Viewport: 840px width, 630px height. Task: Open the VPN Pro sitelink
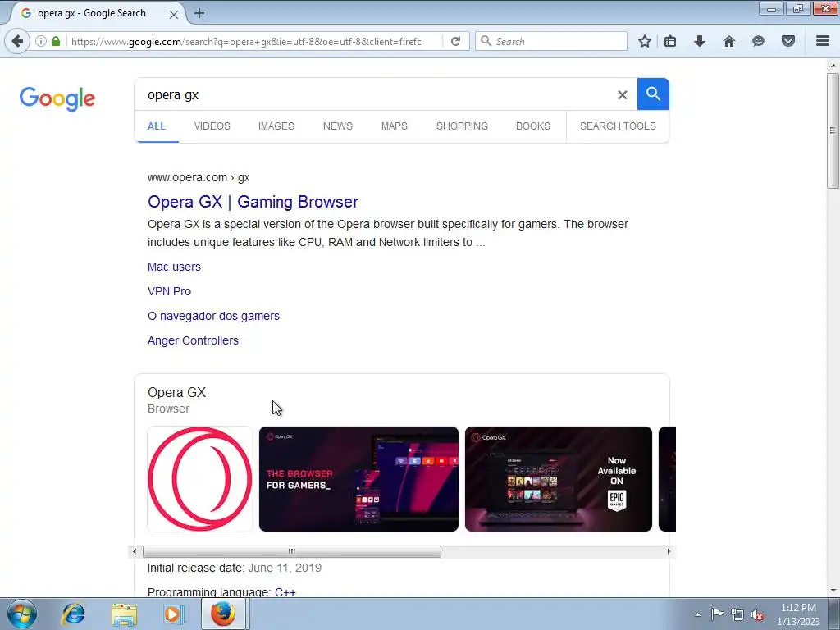(169, 291)
